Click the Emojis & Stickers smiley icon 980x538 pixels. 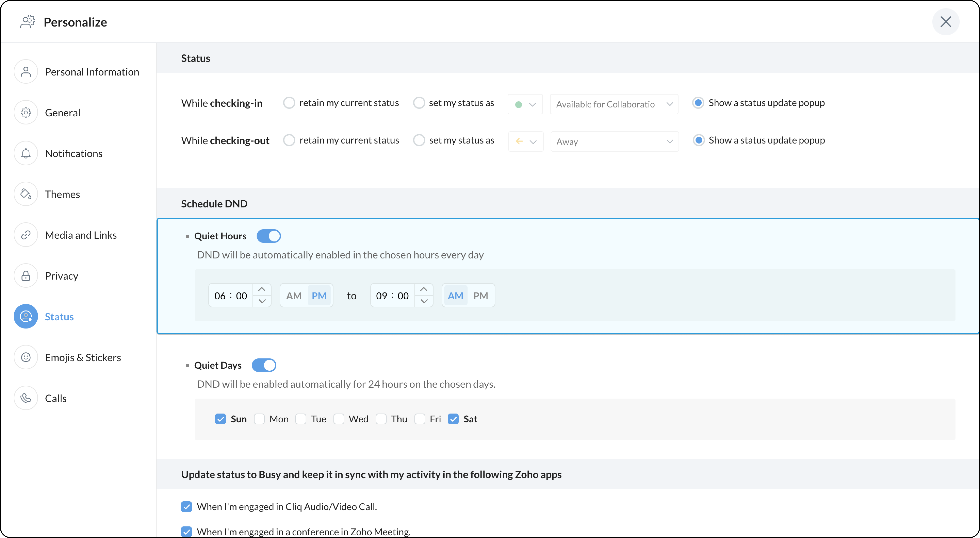(x=26, y=357)
